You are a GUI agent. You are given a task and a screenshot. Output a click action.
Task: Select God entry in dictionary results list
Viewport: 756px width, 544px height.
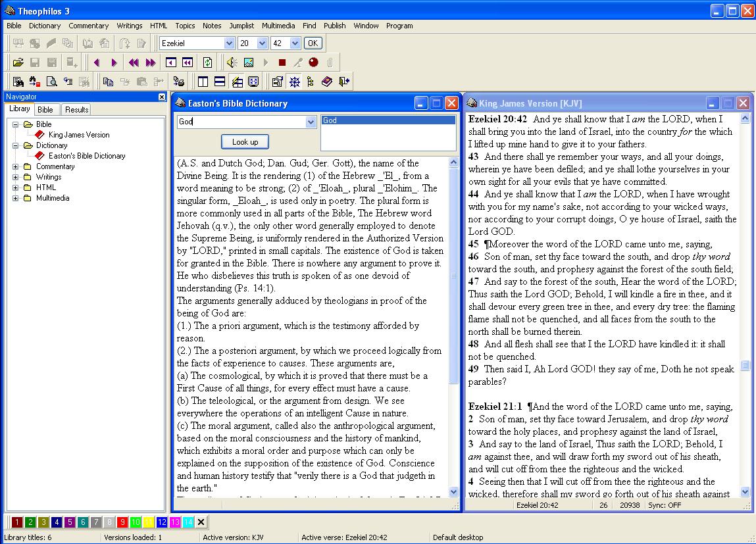point(388,120)
